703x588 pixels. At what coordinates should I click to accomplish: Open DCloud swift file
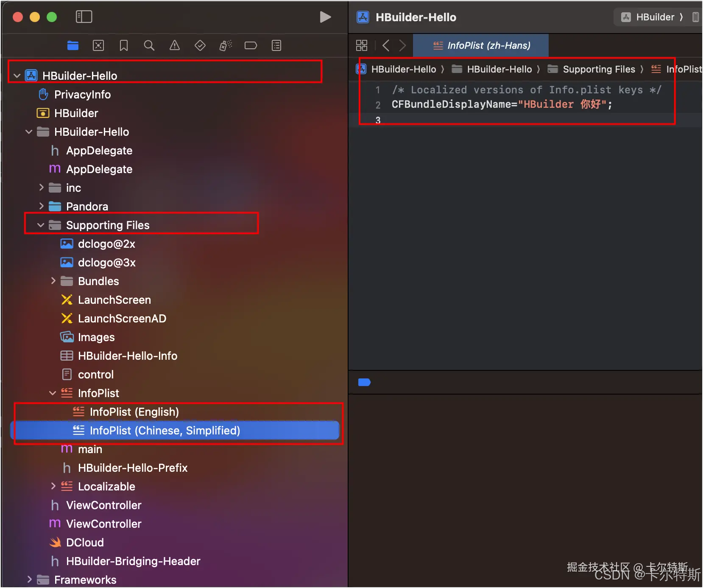pos(85,543)
